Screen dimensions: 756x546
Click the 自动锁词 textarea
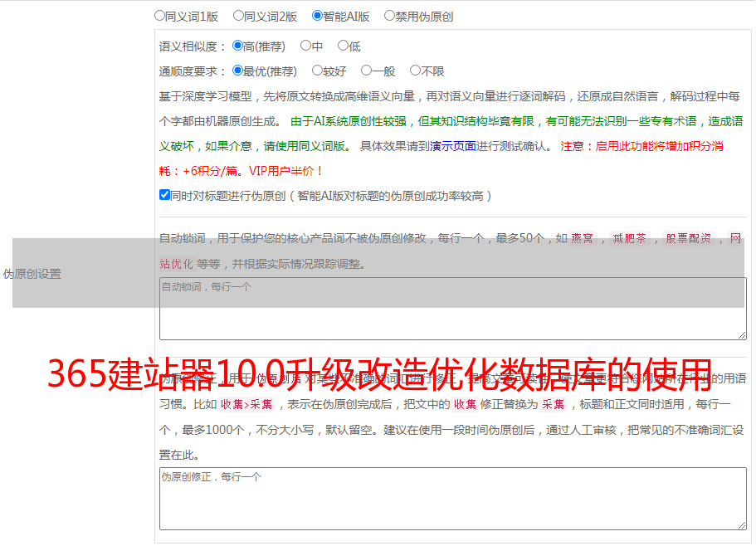(x=453, y=309)
